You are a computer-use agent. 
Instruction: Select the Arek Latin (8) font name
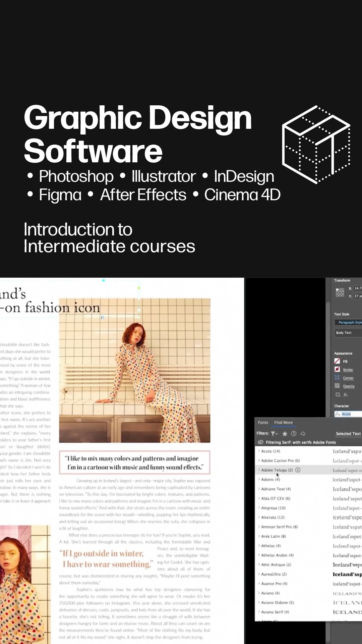tap(273, 536)
